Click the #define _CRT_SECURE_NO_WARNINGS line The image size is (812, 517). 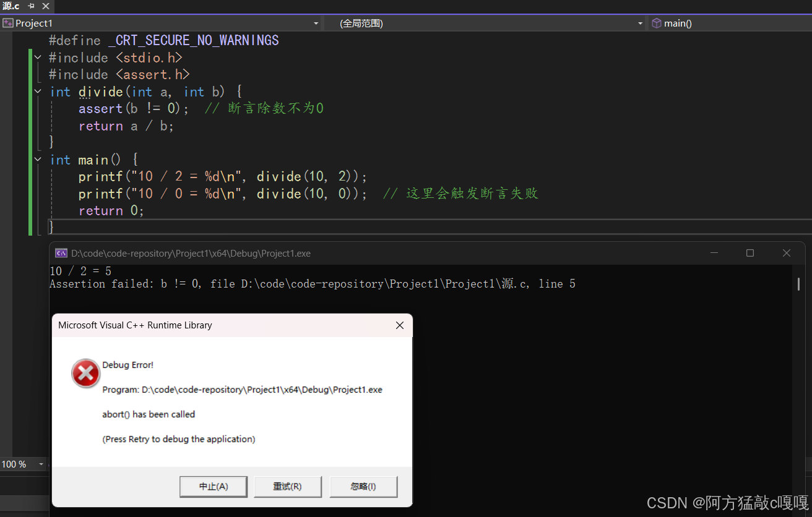click(164, 41)
